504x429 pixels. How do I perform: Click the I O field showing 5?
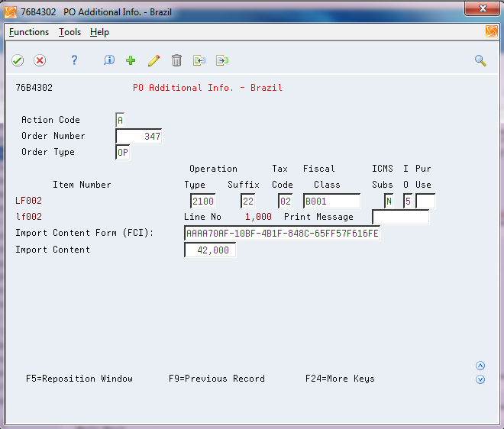pos(408,202)
